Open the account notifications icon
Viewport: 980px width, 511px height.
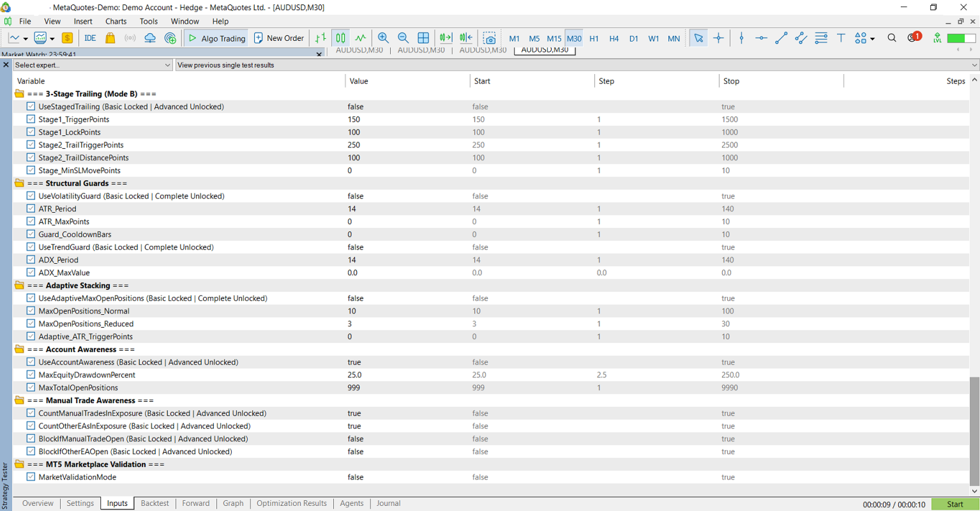click(914, 37)
